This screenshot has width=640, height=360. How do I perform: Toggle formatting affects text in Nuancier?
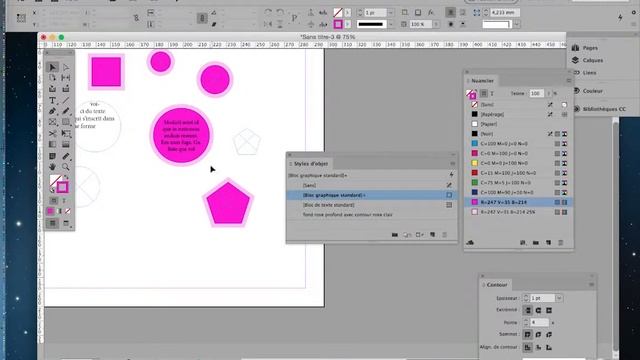492,93
